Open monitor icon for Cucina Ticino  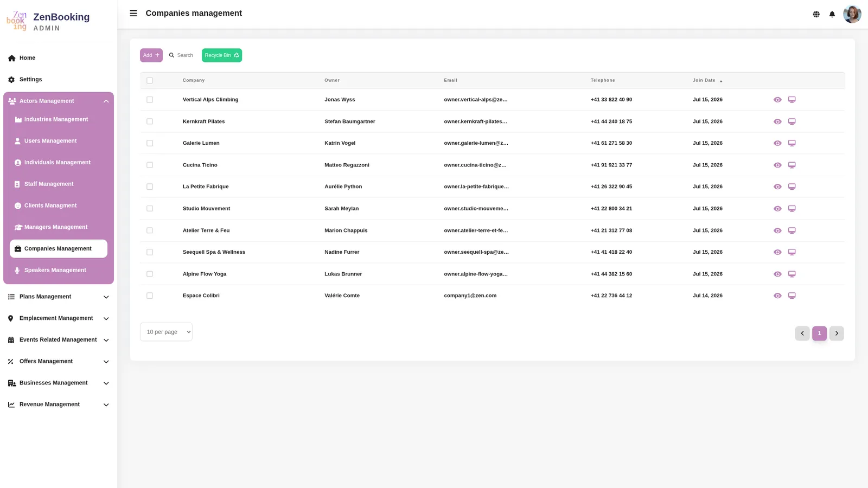(792, 165)
